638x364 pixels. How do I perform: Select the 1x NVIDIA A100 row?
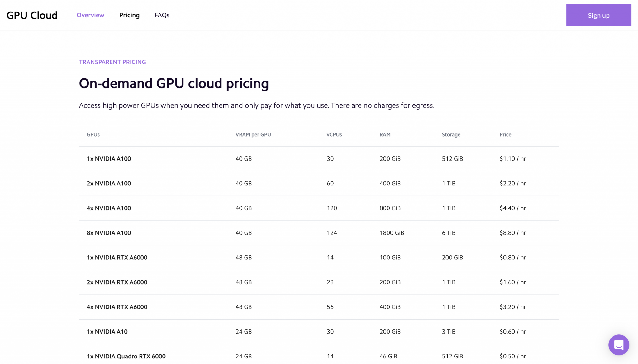click(x=108, y=159)
